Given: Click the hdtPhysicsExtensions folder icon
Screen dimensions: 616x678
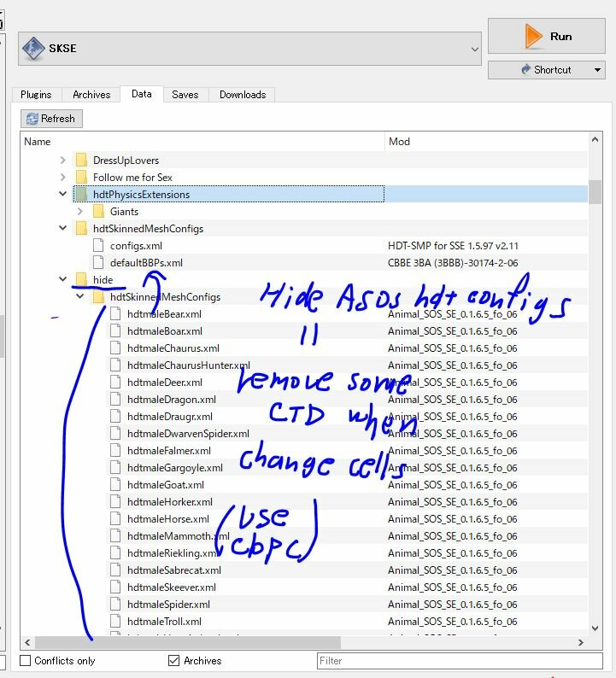Looking at the screenshot, I should point(81,194).
